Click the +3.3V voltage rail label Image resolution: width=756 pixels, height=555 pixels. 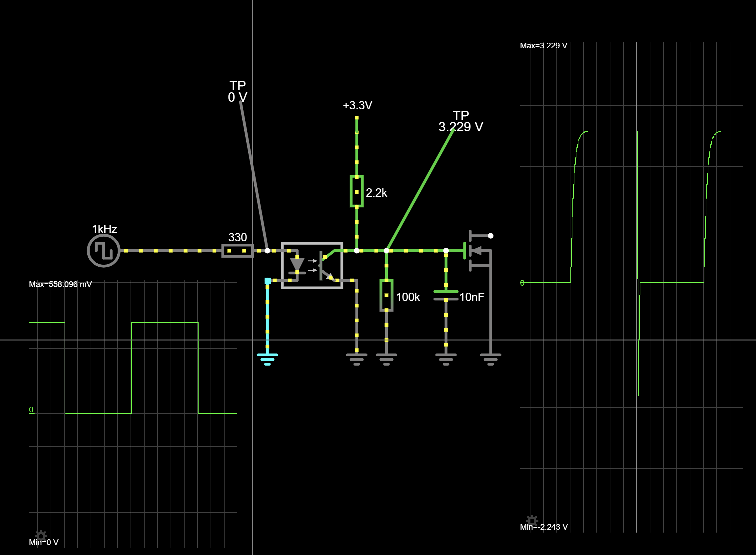(357, 105)
